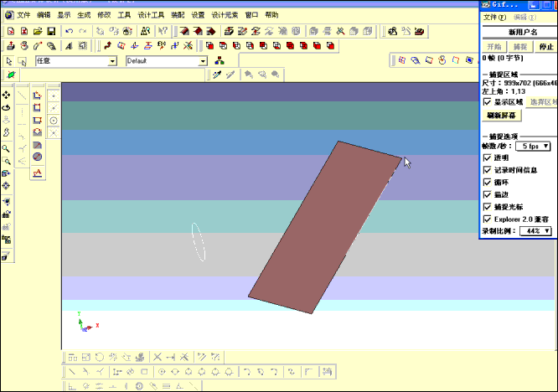Open 文件(F) menu in Gif window
Screen dimensions: 558x392
click(x=494, y=17)
